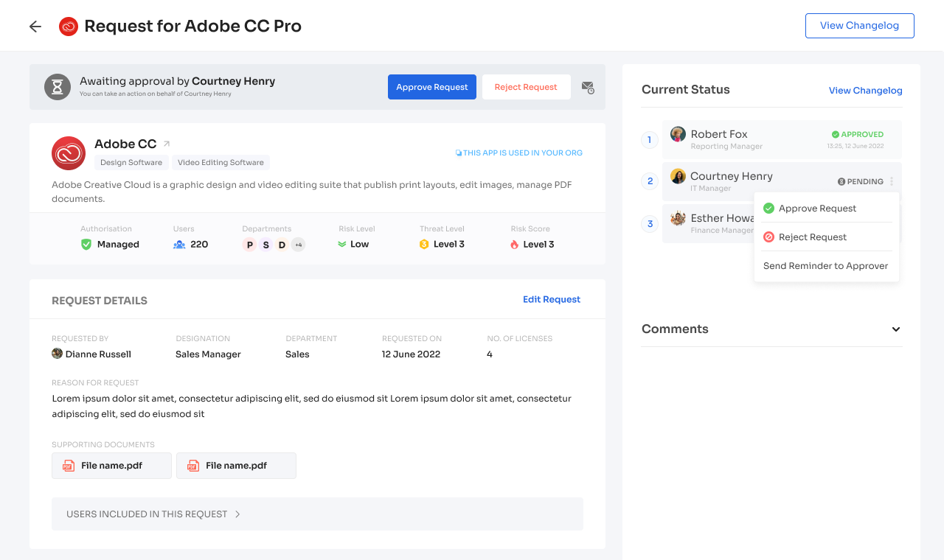Open the first File name.pdf document

click(111, 466)
